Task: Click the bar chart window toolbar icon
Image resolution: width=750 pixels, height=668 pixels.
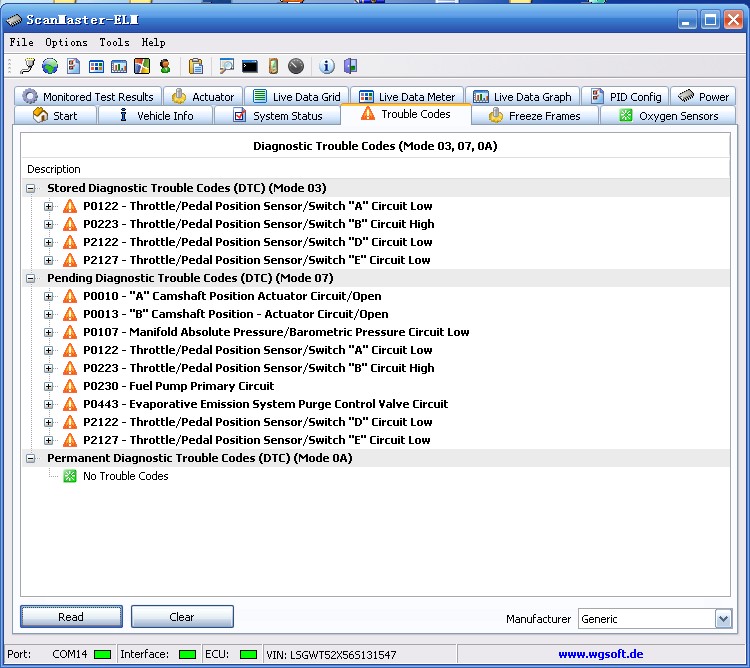Action: [119, 66]
